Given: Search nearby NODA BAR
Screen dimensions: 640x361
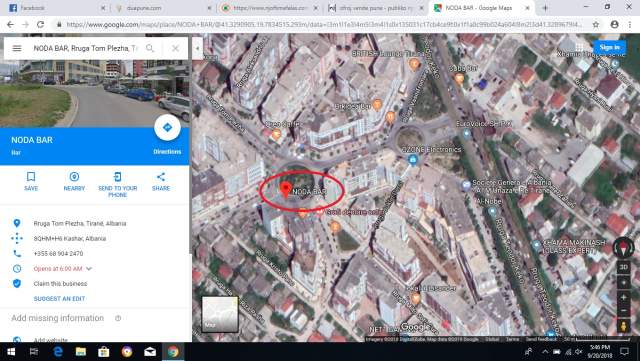Looking at the screenshot, I should (74, 181).
